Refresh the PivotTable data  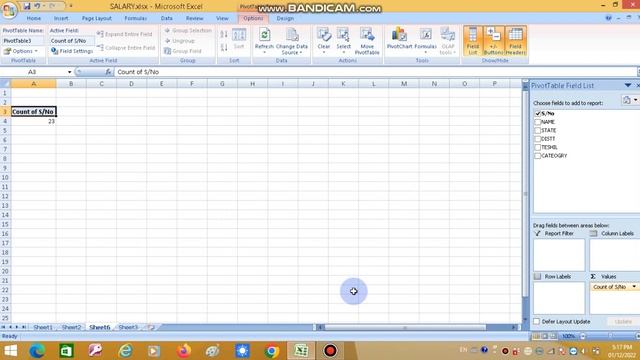click(264, 41)
